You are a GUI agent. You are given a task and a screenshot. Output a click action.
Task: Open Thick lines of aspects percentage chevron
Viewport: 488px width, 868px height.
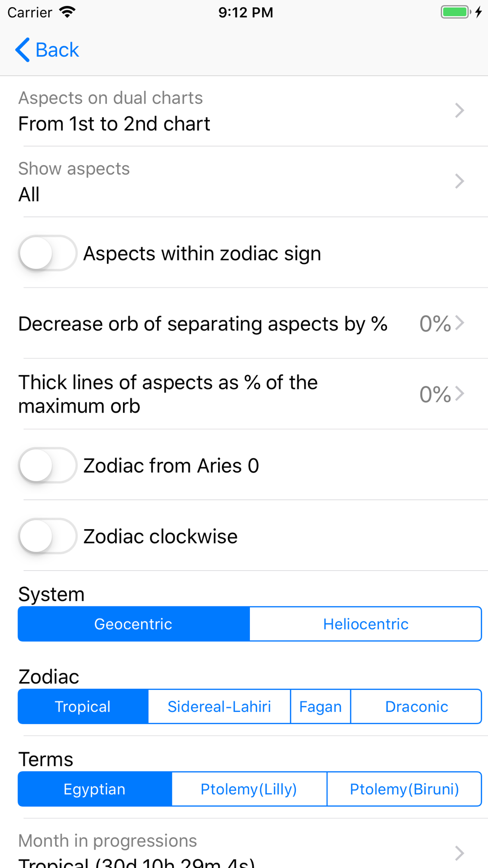[459, 393]
